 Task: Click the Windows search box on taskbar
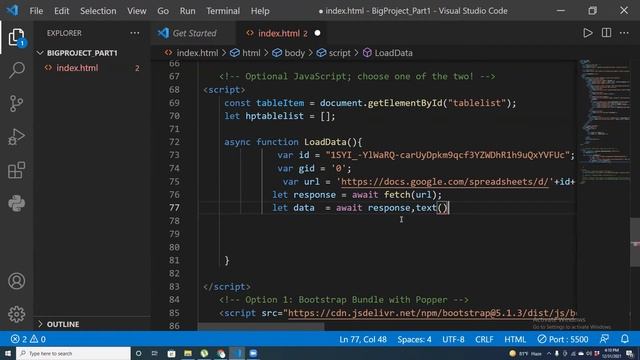(73, 353)
